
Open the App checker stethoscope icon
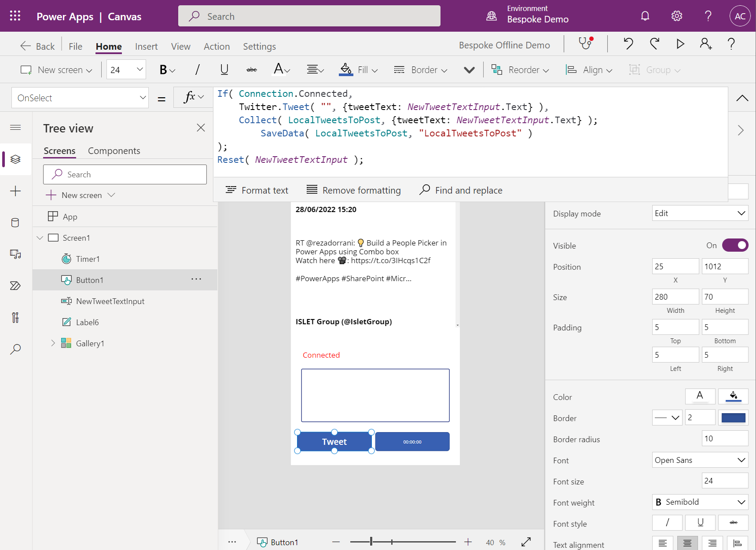586,44
